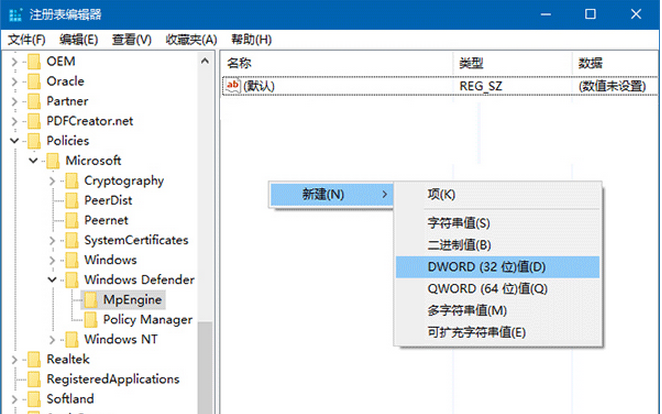Expand the Cryptography key
Viewport: 662px width, 414px height.
point(52,181)
